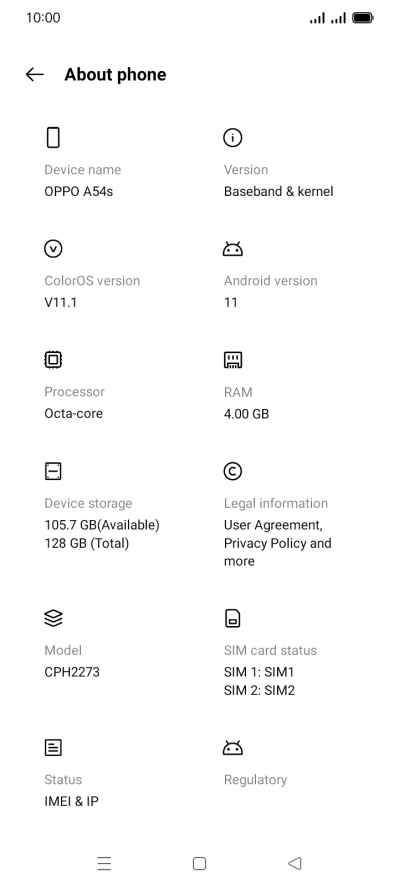
Task: Tap the Processor chip icon
Action: pos(53,360)
